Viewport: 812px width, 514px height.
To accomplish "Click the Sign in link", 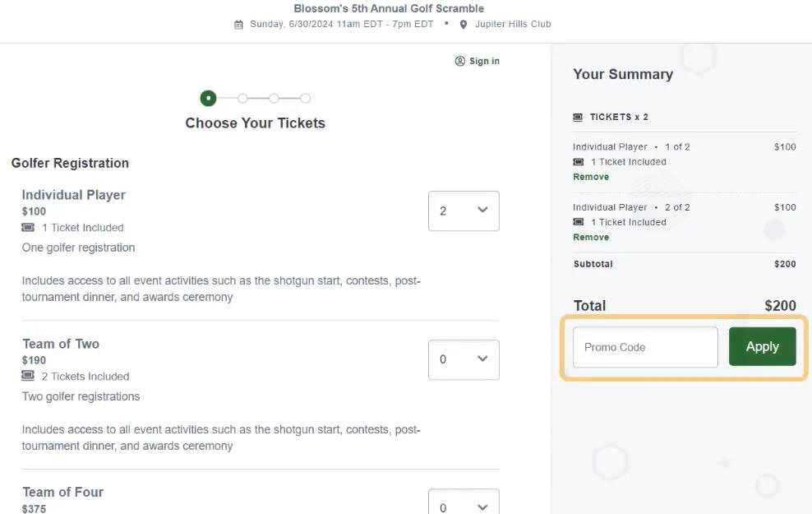I will click(484, 61).
